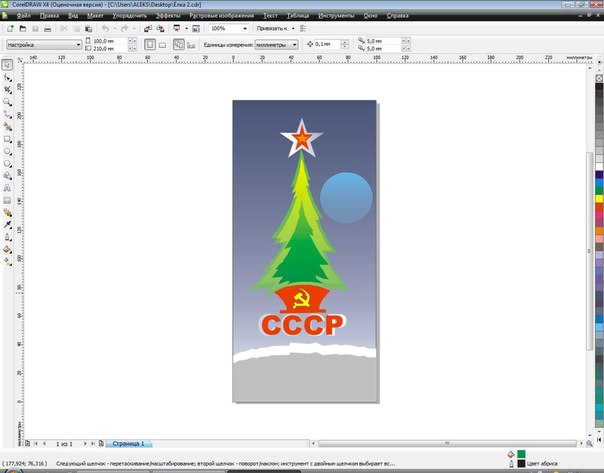Pick the yellow swatch in the palette
The height and width of the screenshot is (473, 604).
pos(599,199)
